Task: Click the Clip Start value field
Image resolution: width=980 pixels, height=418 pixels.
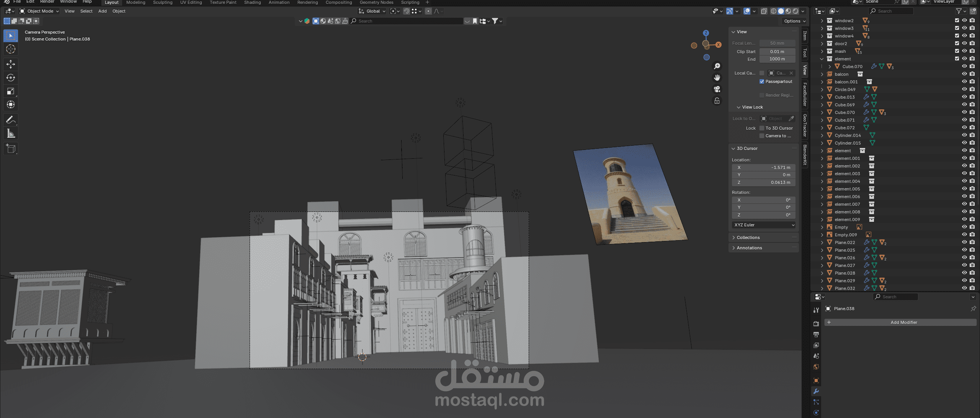Action: (x=777, y=52)
